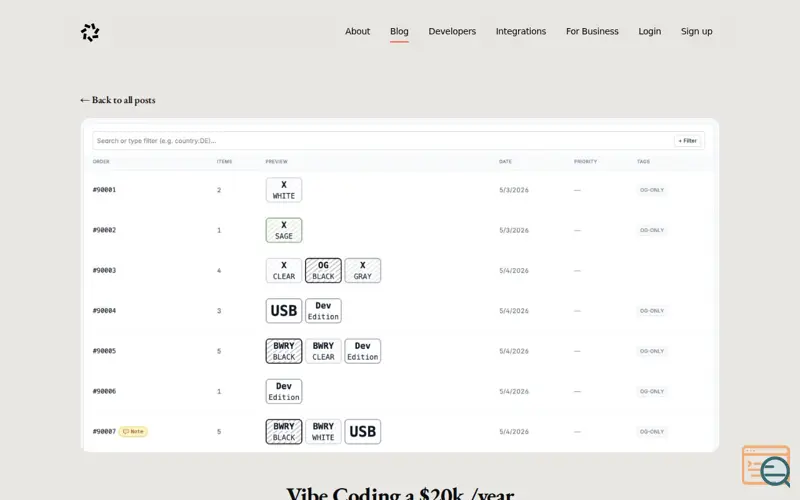The width and height of the screenshot is (800, 500).
Task: Click the 5/3/2026 date of order #90001
Action: [514, 190]
